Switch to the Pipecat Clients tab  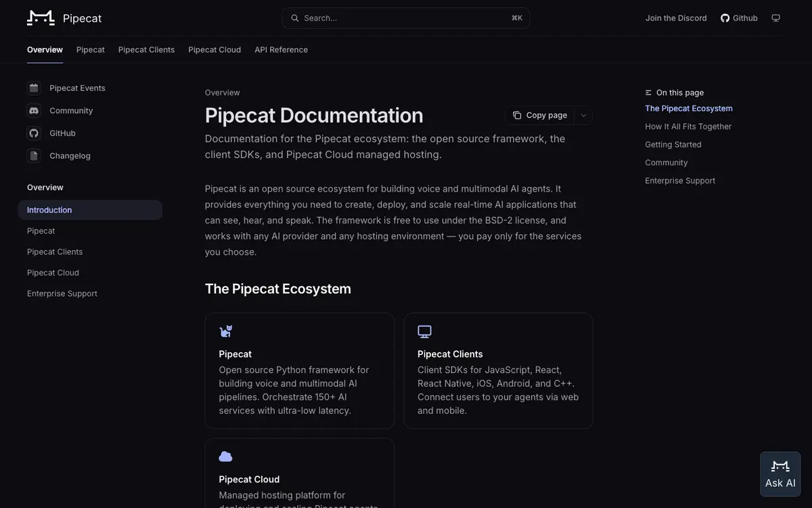click(x=146, y=49)
